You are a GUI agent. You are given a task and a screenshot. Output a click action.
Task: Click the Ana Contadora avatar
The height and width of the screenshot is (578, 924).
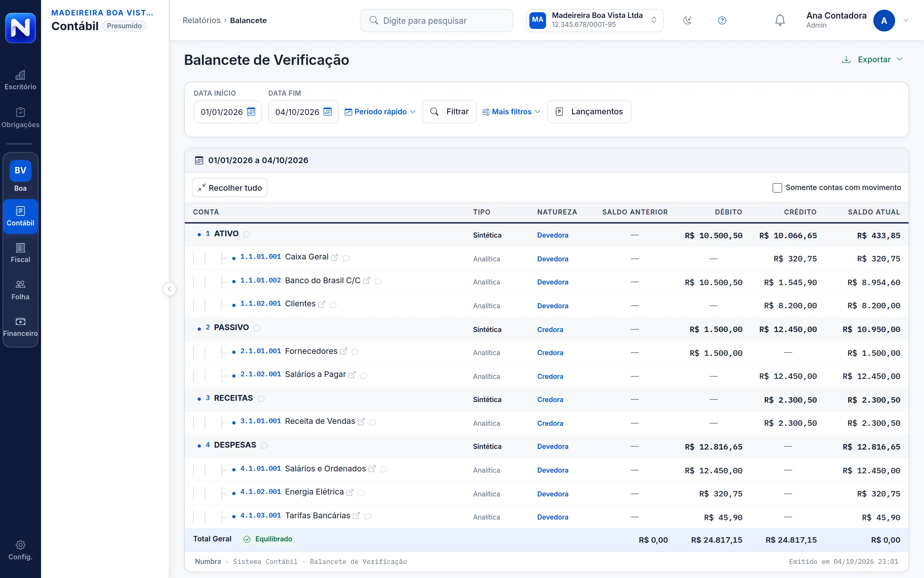coord(884,20)
